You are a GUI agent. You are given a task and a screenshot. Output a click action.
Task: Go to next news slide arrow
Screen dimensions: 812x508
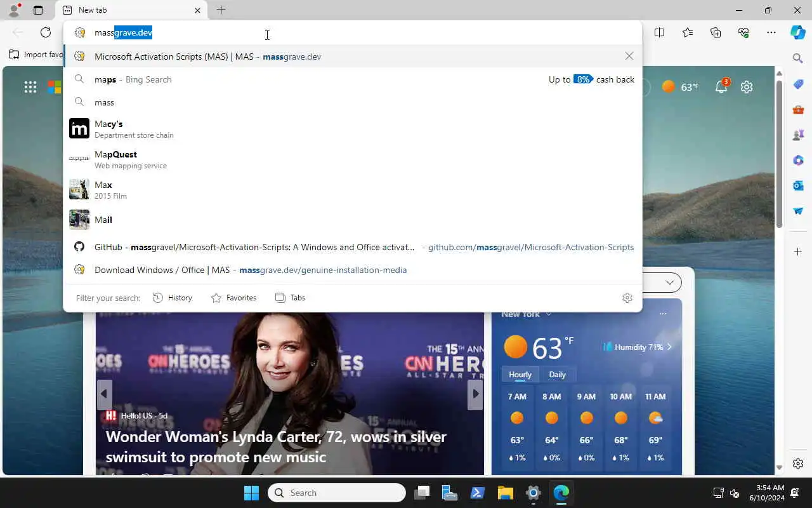tap(475, 394)
